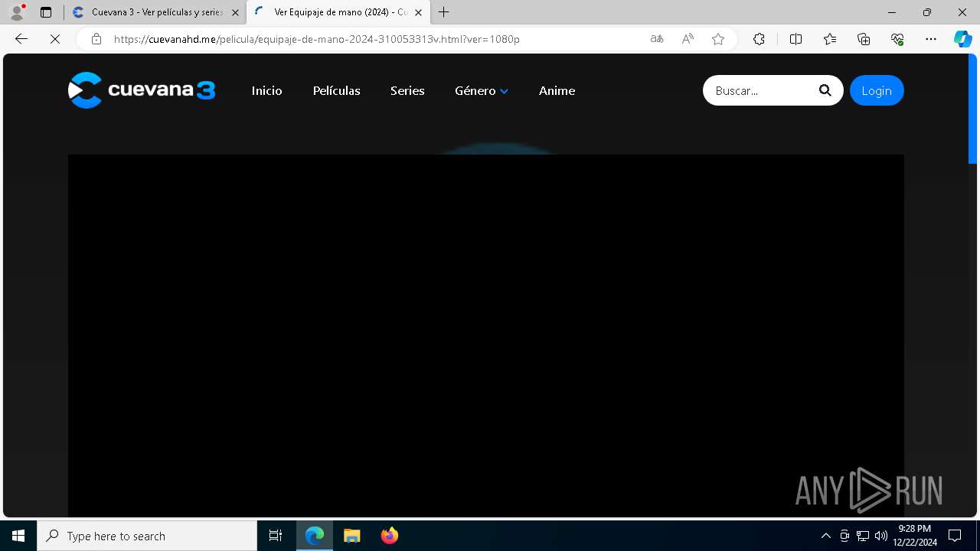The height and width of the screenshot is (551, 980).
Task: Click the address bar URL
Action: pos(317,39)
